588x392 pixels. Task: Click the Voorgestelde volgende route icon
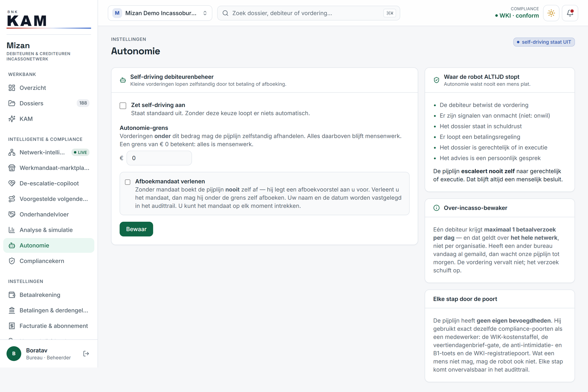click(12, 199)
